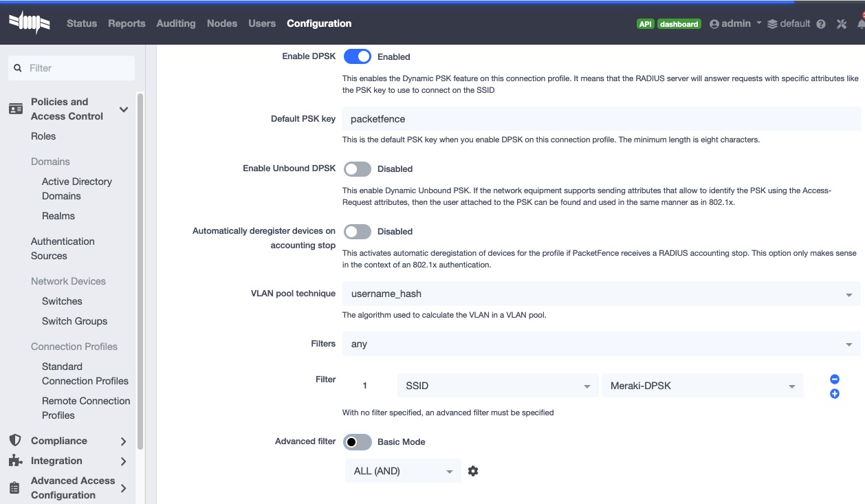Enable the Unbound DPSK toggle
This screenshot has height=504, width=865.
click(358, 168)
